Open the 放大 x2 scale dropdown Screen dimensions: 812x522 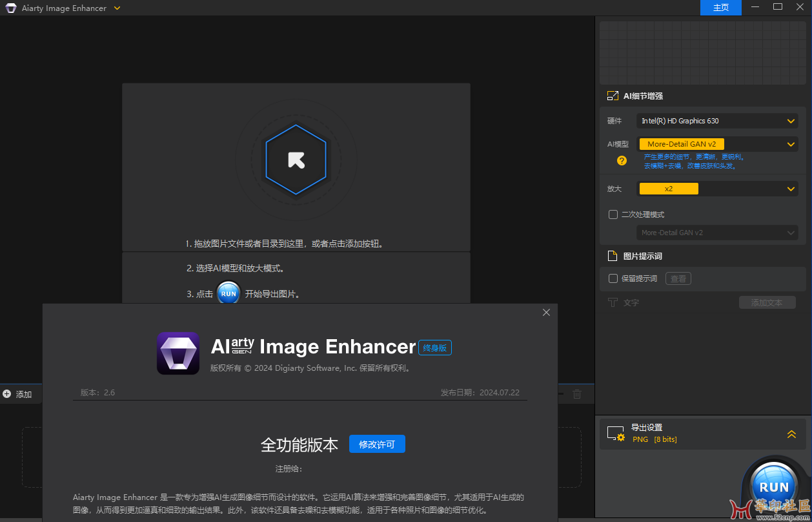(717, 189)
